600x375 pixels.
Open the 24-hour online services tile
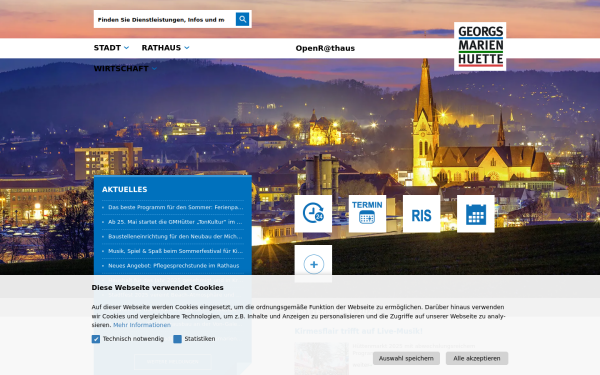tap(313, 214)
